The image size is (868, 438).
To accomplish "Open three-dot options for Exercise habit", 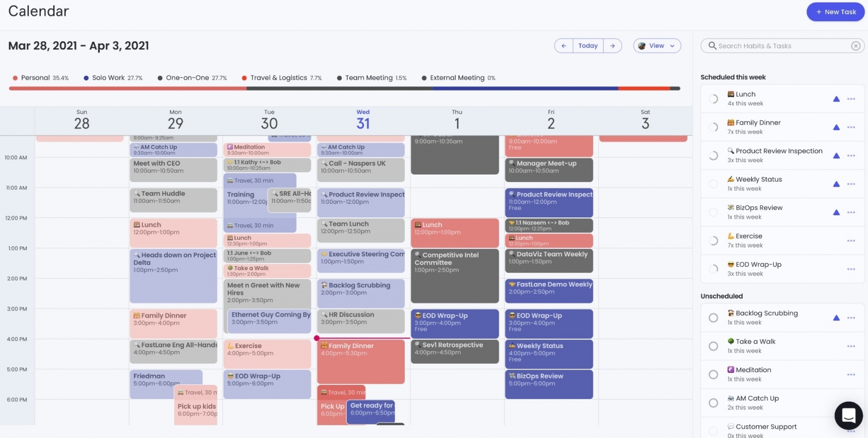I will [851, 241].
